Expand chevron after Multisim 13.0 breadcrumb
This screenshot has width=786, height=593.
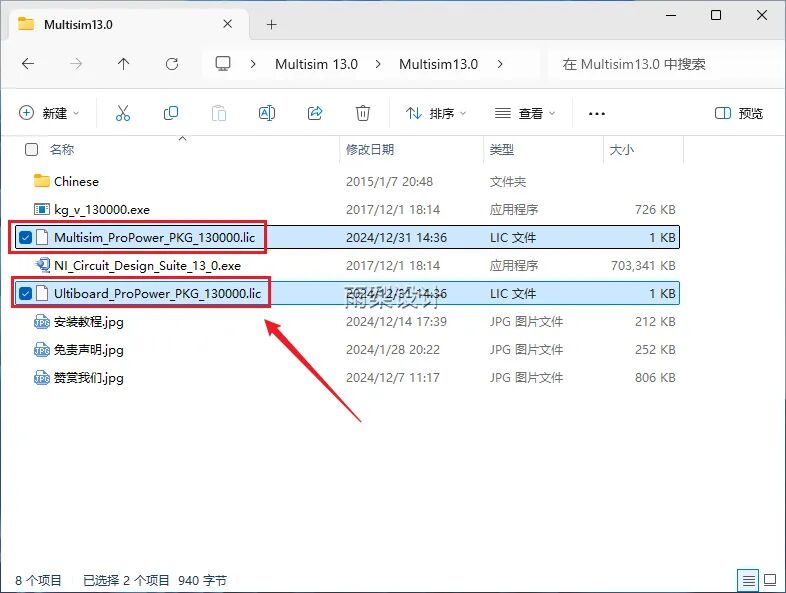[x=378, y=64]
